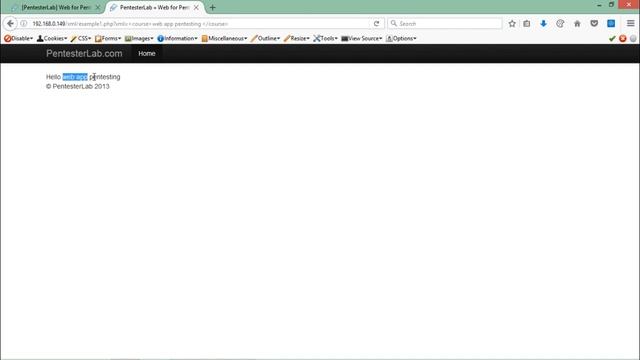Minimize the browser window
The height and width of the screenshot is (360, 640).
599,5
